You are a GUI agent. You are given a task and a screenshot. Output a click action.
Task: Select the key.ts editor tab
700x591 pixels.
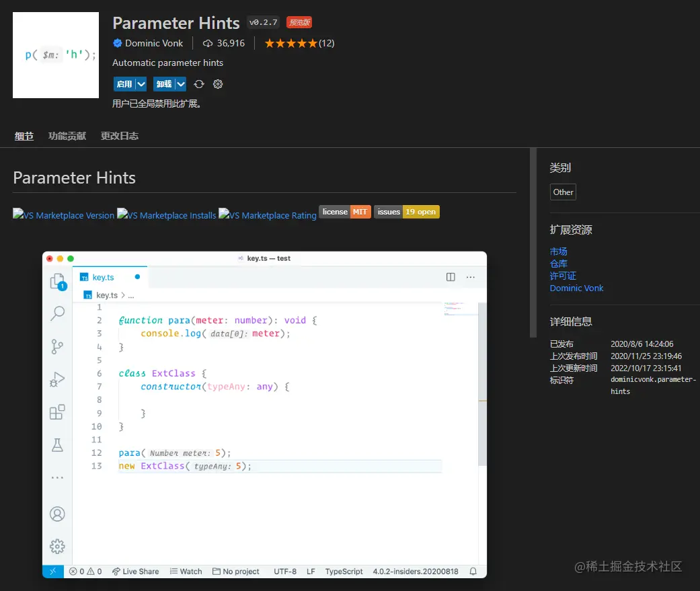[110, 277]
